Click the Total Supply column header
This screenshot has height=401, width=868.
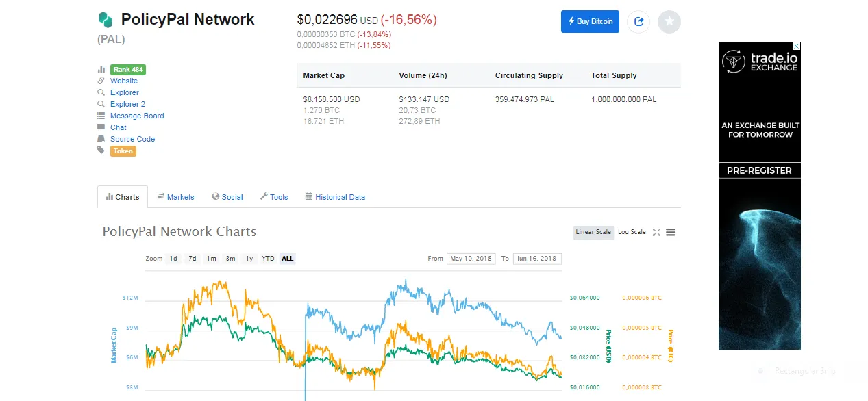tap(614, 75)
